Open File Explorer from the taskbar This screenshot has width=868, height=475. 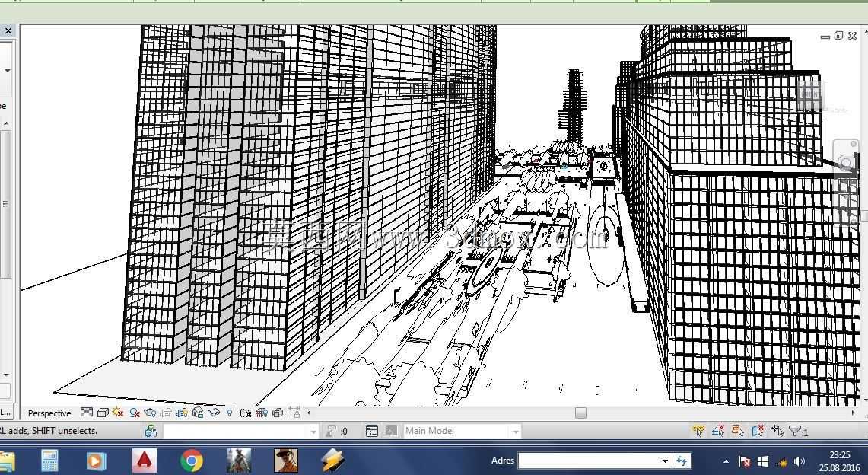point(7,461)
